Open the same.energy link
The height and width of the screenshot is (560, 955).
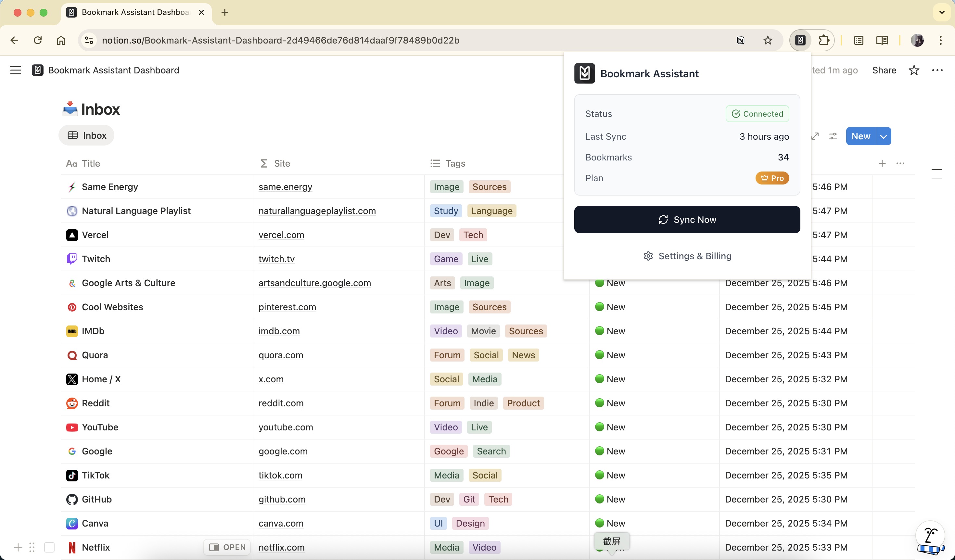[285, 186]
